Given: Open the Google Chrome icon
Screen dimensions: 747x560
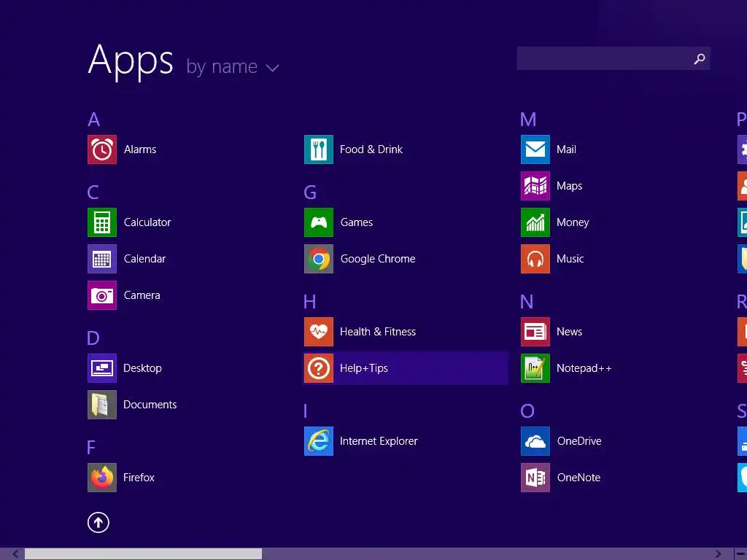Looking at the screenshot, I should pos(319,259).
